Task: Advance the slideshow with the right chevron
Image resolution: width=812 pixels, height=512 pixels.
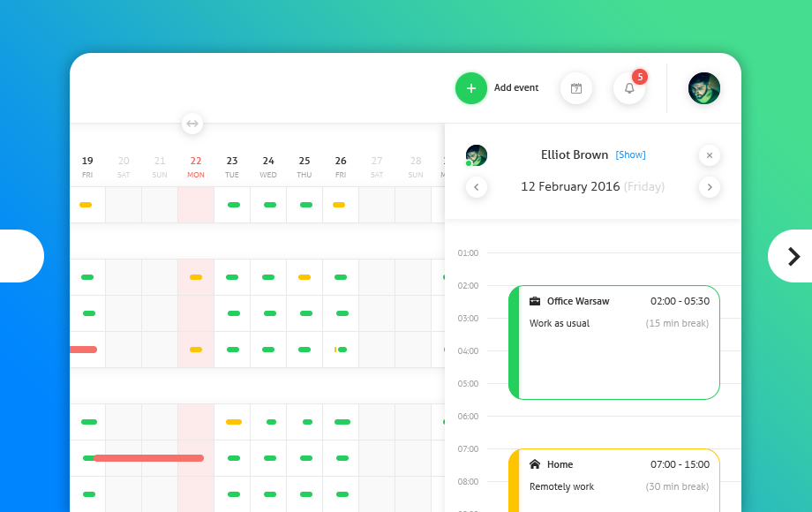Action: click(x=793, y=256)
